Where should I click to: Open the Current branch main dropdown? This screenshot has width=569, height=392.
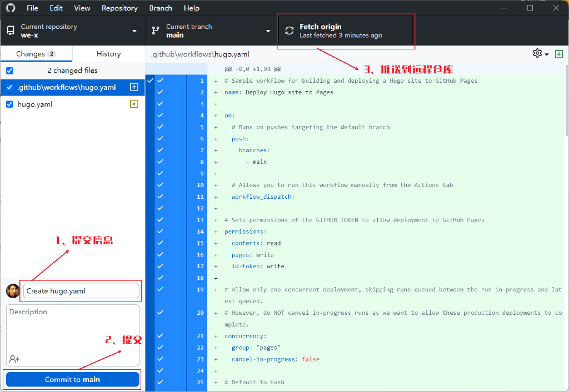click(211, 30)
